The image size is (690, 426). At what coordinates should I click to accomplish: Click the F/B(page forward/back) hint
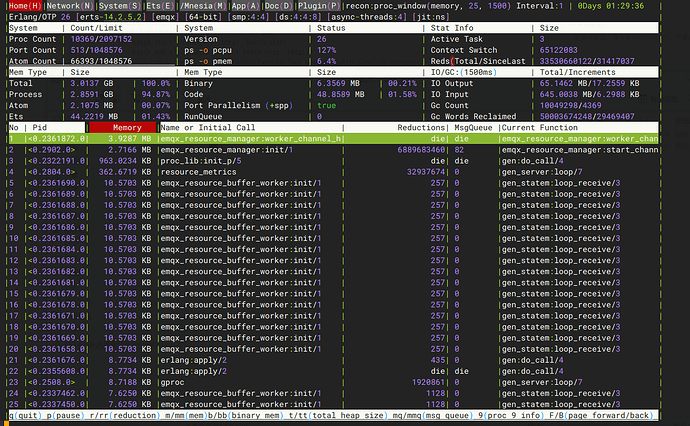601,415
